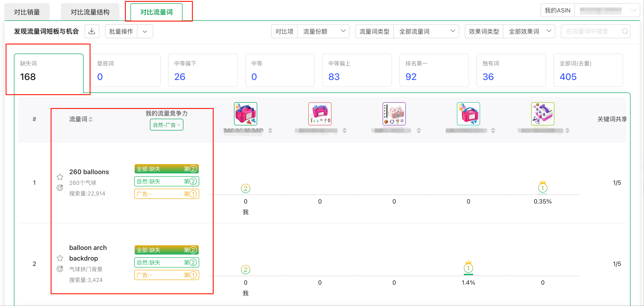This screenshot has height=306, width=644.
Task: Click 全部:缺失 badge for balloon arch backdrop
Action: point(166,250)
